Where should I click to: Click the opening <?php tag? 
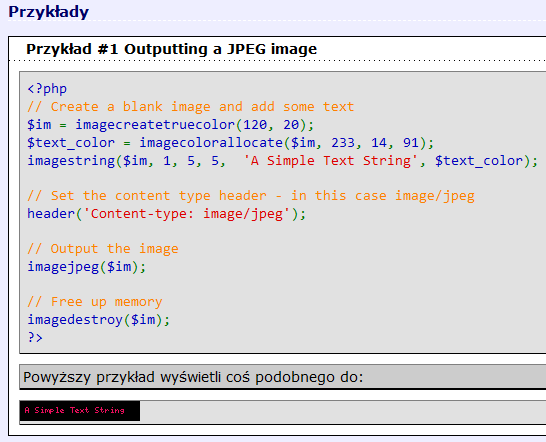click(47, 89)
